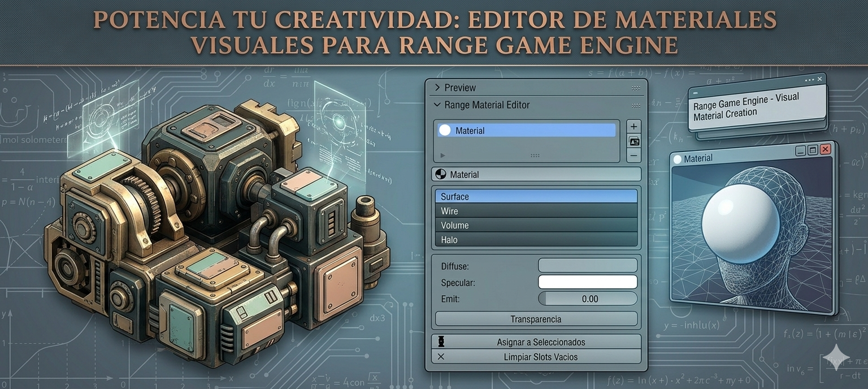Collapse the Range Material Editor panel
The height and width of the screenshot is (389, 868).
[437, 105]
